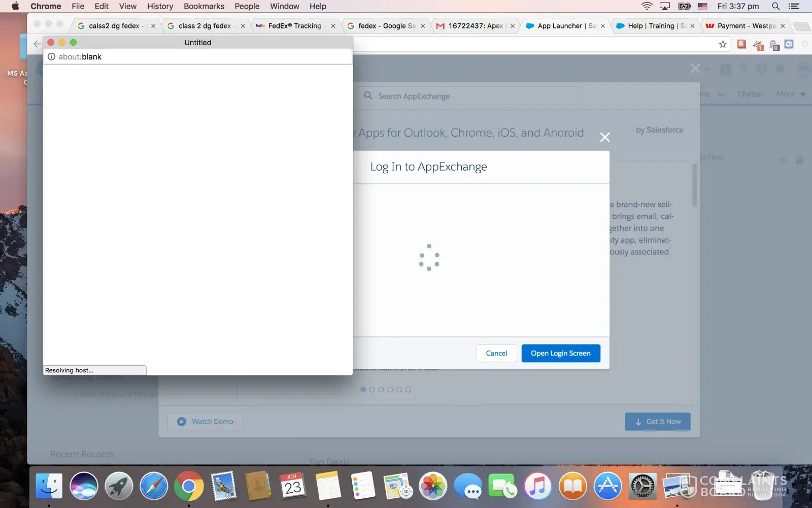This screenshot has width=812, height=508.
Task: Close the fedex - Google Search tab
Action: (x=423, y=26)
